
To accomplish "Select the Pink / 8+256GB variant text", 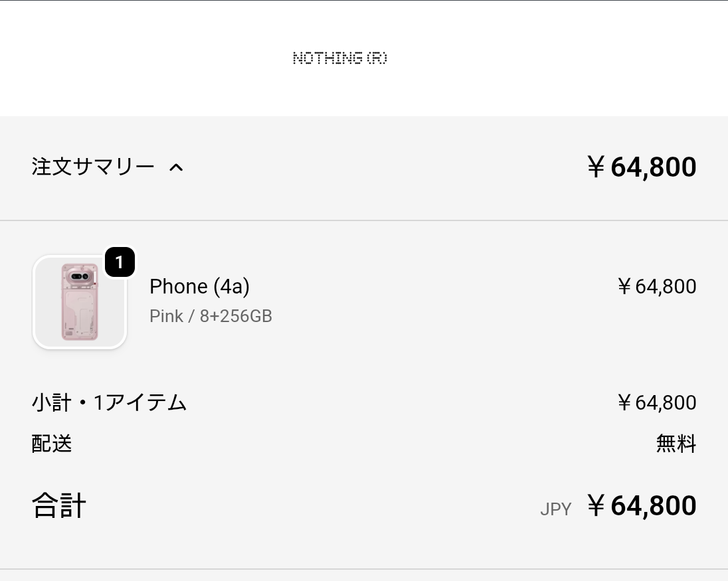I will click(x=211, y=316).
